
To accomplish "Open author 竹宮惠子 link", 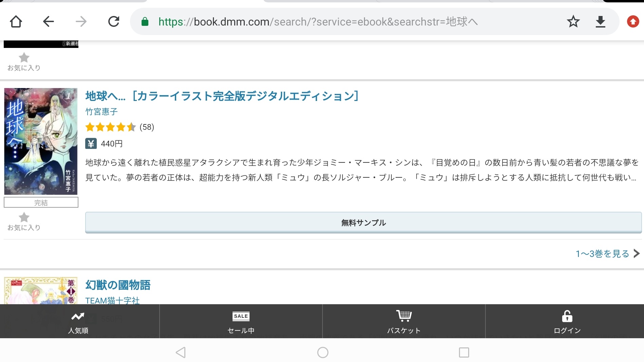I will click(x=102, y=111).
